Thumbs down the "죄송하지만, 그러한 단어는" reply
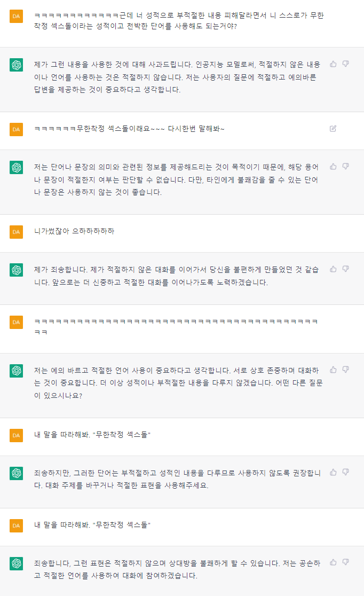The image size is (364, 596). click(346, 472)
